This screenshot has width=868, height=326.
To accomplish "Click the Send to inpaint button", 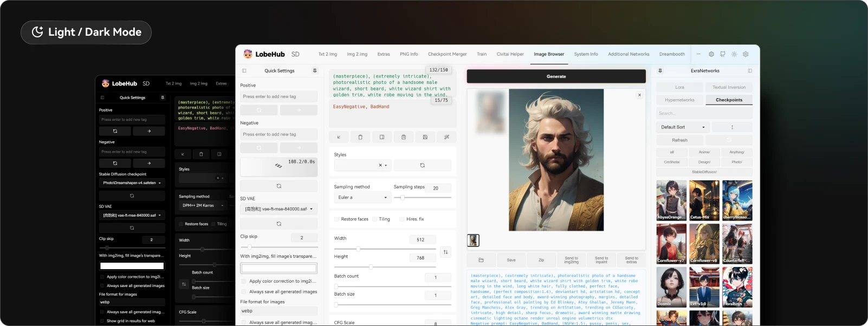I will 601,260.
